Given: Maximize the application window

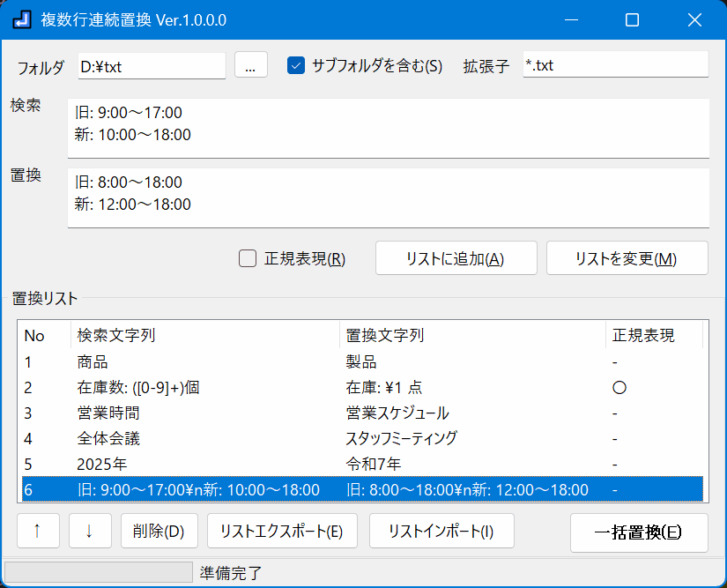Looking at the screenshot, I should click(x=632, y=19).
